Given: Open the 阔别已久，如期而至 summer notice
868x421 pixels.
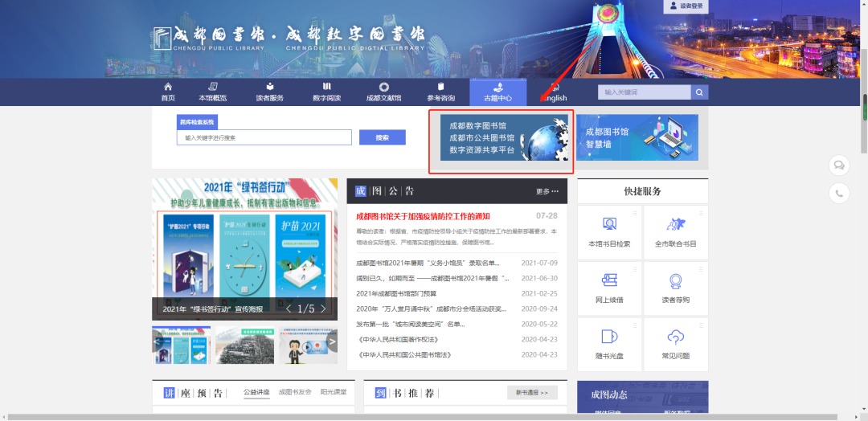Looking at the screenshot, I should point(433,278).
